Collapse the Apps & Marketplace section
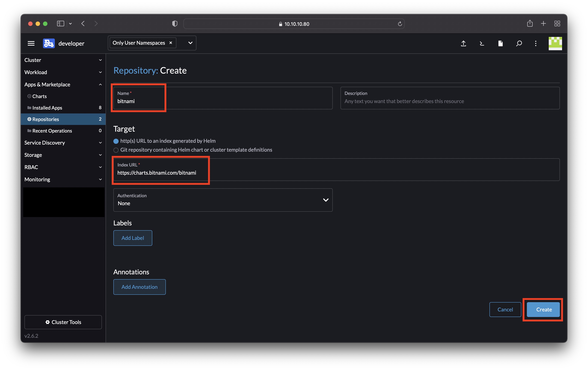588x370 pixels. coord(63,85)
